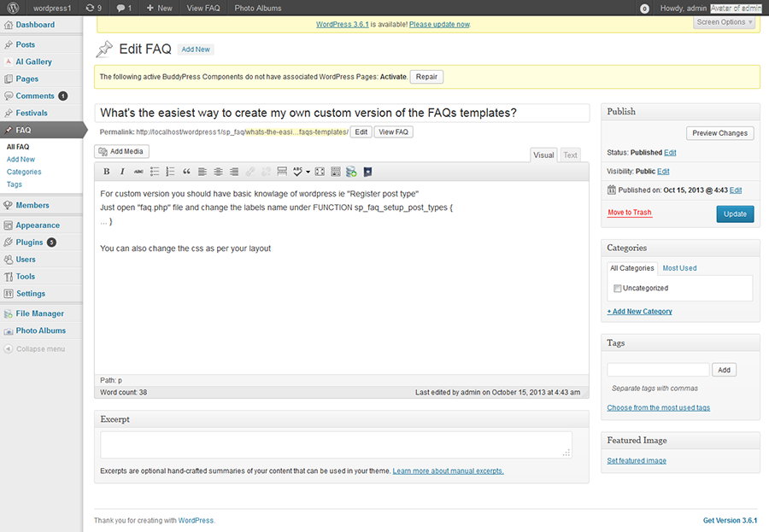Insert blockquote in editor

pos(186,172)
